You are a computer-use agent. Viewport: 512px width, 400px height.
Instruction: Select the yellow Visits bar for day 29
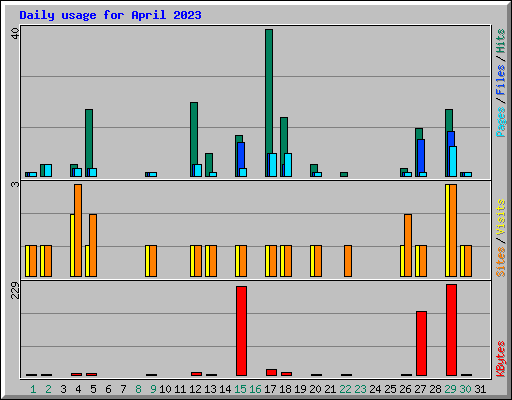pyautogui.click(x=447, y=230)
